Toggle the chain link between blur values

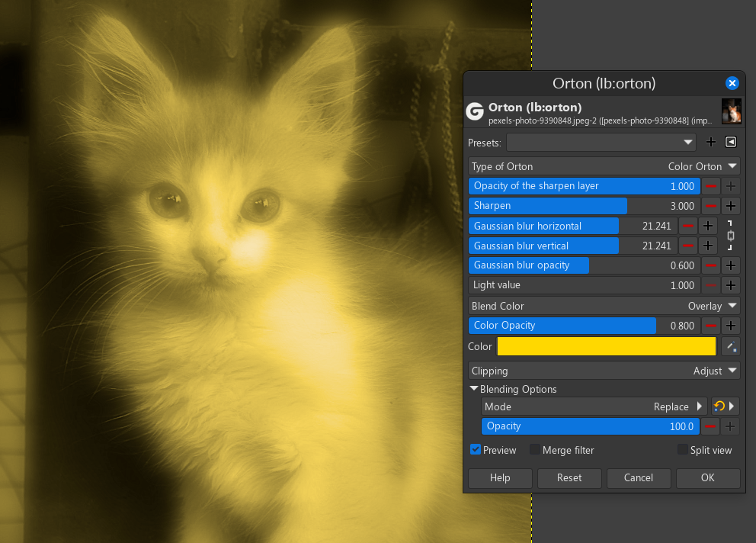pos(730,236)
